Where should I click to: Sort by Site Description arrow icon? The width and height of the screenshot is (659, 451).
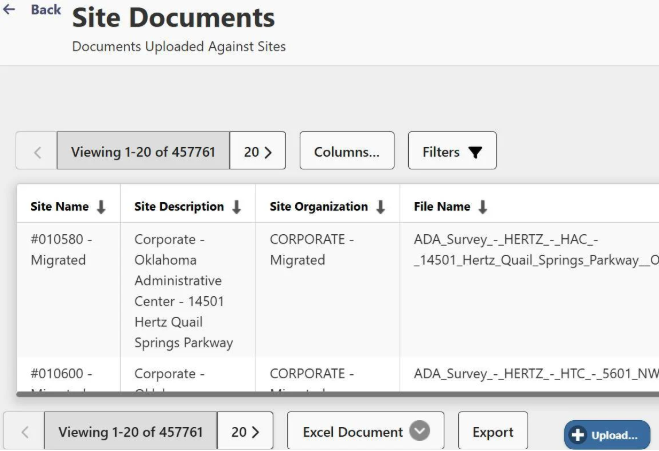pyautogui.click(x=237, y=207)
